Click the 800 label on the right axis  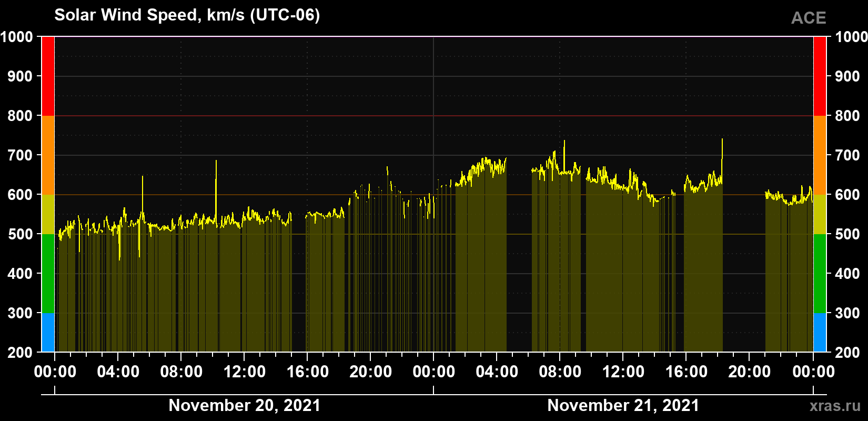(847, 116)
